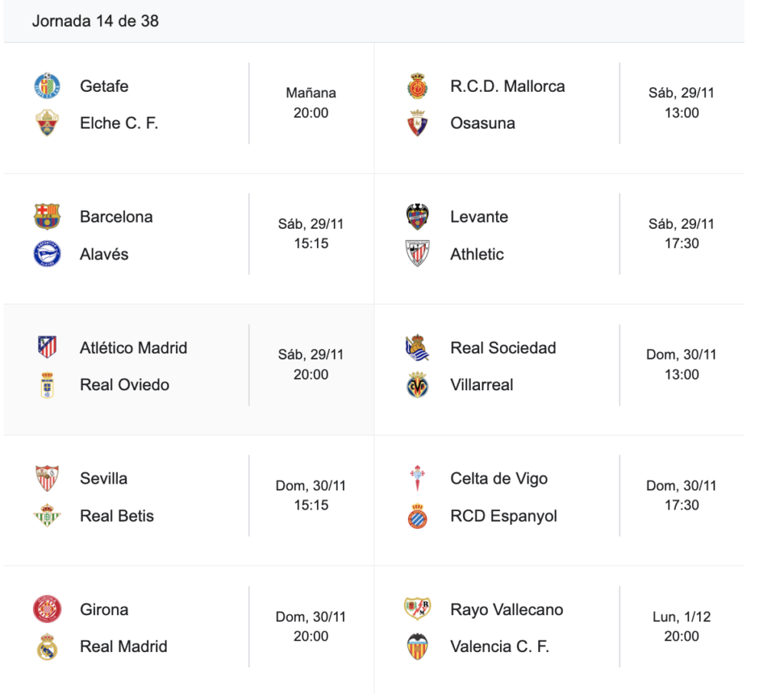Open the match scheduled Mañana 20:00
784x694 pixels.
(x=311, y=103)
